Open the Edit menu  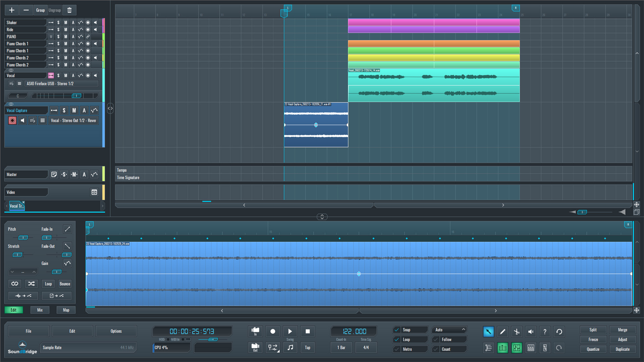point(72,331)
